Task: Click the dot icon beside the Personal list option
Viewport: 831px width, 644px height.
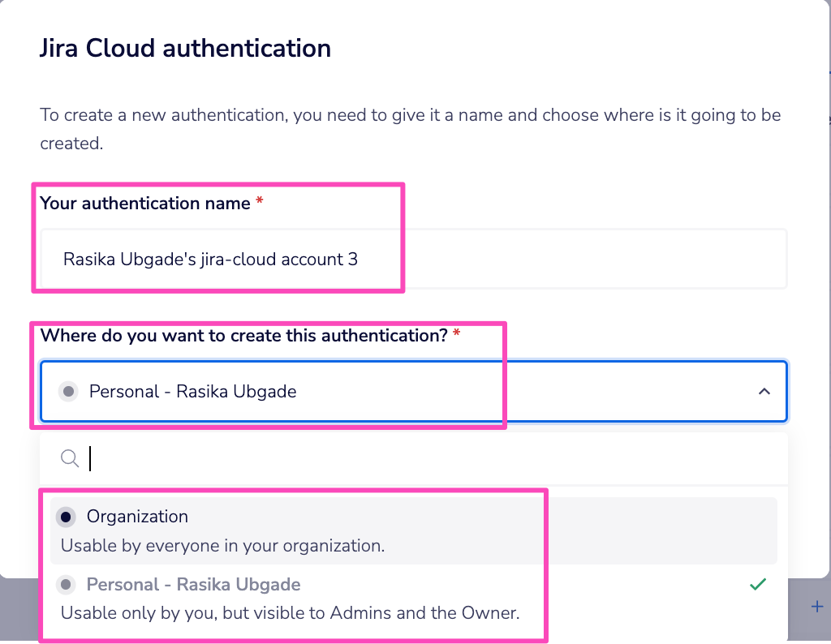Action: pyautogui.click(x=66, y=583)
